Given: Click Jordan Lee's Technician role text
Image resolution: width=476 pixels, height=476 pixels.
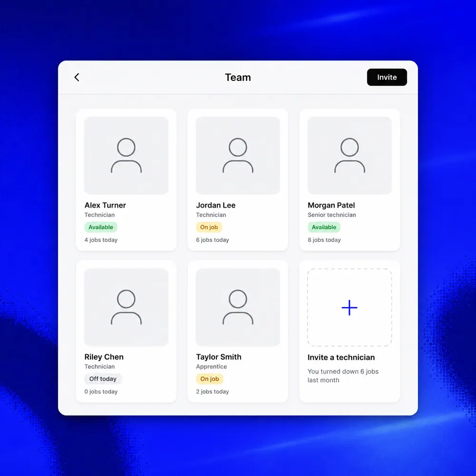Looking at the screenshot, I should (x=211, y=215).
